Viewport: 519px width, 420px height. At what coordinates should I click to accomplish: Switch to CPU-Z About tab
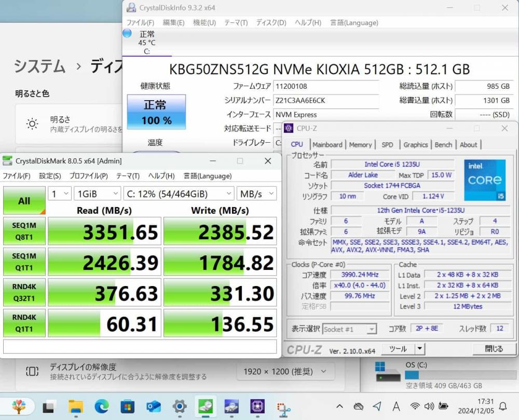468,145
